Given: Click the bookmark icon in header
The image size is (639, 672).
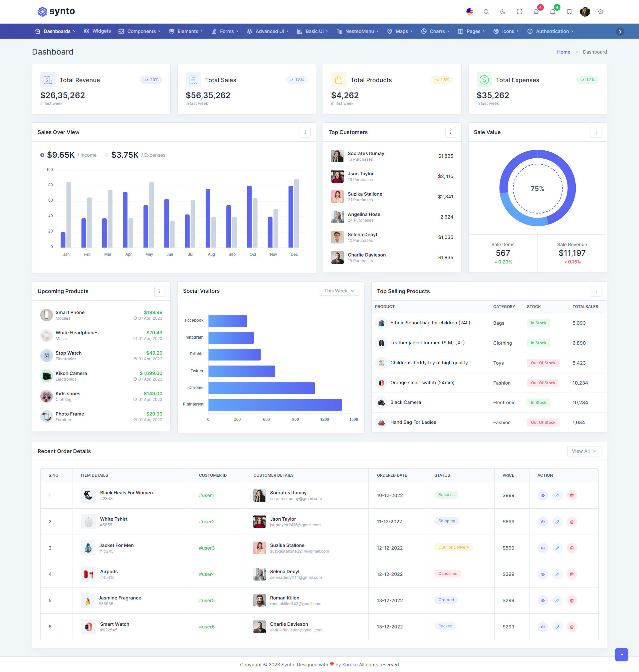Looking at the screenshot, I should pos(569,12).
